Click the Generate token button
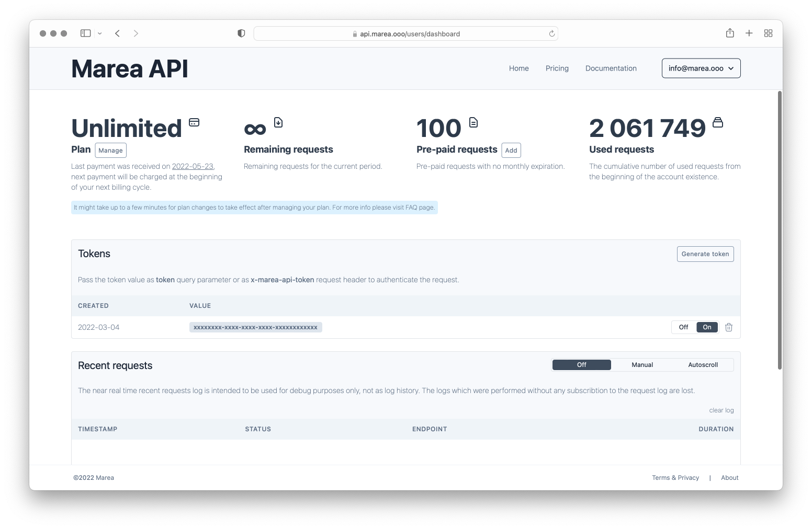The height and width of the screenshot is (529, 812). click(x=705, y=254)
